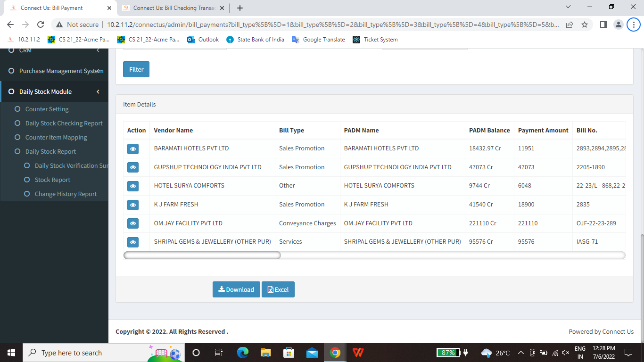Open State Bank of India bookmark
The height and width of the screenshot is (362, 644).
click(255, 40)
